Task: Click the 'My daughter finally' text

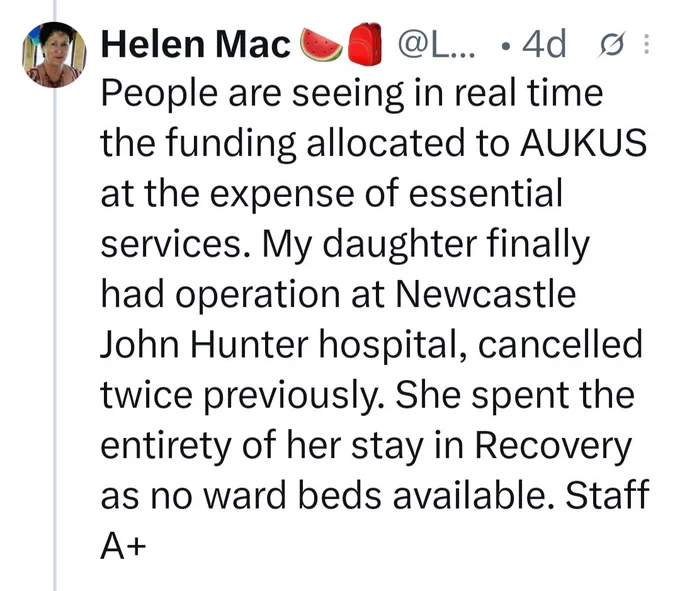Action: (x=426, y=244)
